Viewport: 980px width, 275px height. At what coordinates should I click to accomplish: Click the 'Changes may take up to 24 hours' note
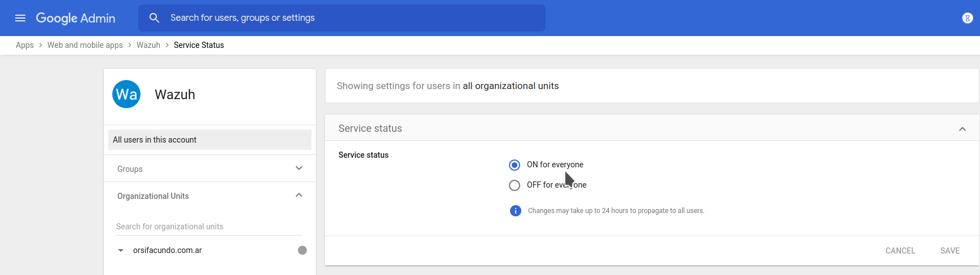pyautogui.click(x=616, y=211)
